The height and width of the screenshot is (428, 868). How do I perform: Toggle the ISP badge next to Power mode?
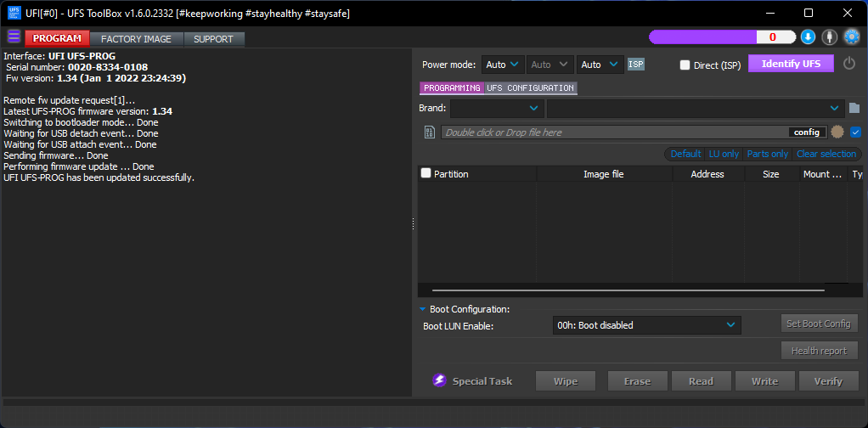[x=636, y=65]
